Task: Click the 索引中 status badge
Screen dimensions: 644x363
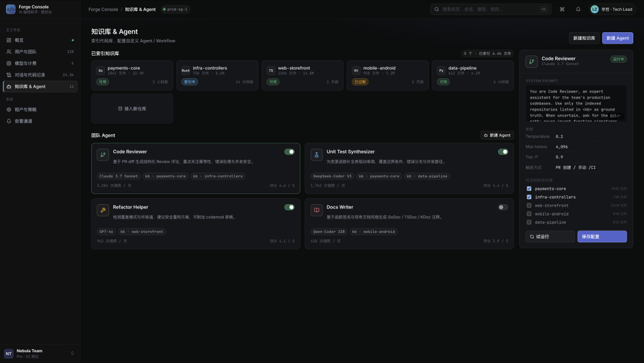Action: tap(190, 82)
